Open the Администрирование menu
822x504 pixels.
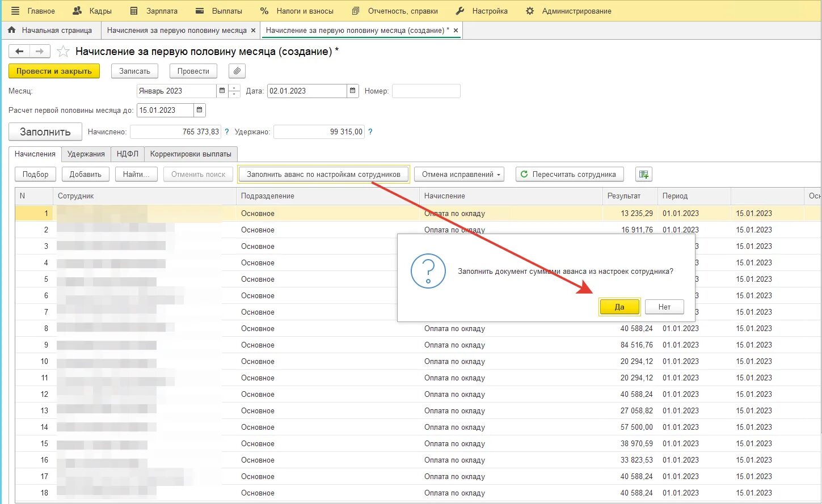pos(568,11)
